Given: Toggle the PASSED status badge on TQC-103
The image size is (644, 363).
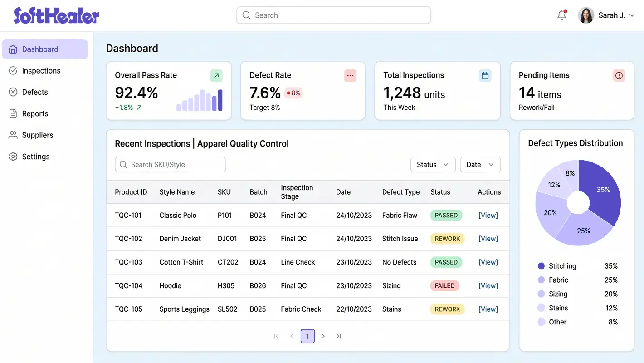Looking at the screenshot, I should pos(446,262).
